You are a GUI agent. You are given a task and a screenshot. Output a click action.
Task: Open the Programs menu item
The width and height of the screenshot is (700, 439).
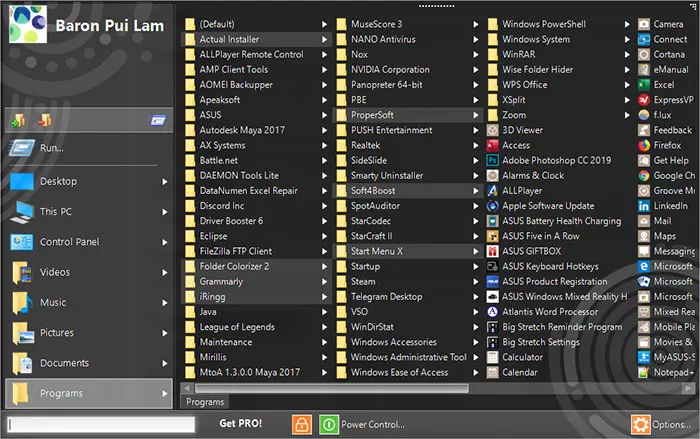(x=89, y=393)
